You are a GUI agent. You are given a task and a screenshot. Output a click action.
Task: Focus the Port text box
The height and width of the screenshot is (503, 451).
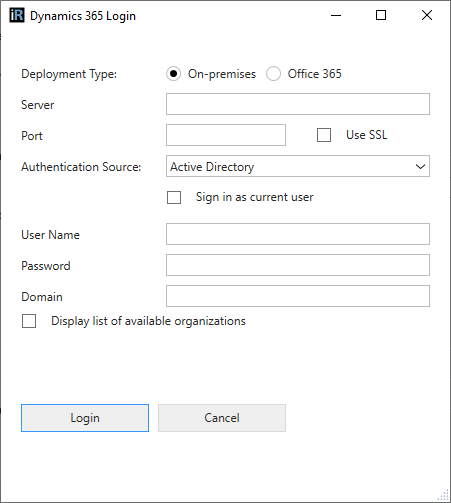point(226,135)
